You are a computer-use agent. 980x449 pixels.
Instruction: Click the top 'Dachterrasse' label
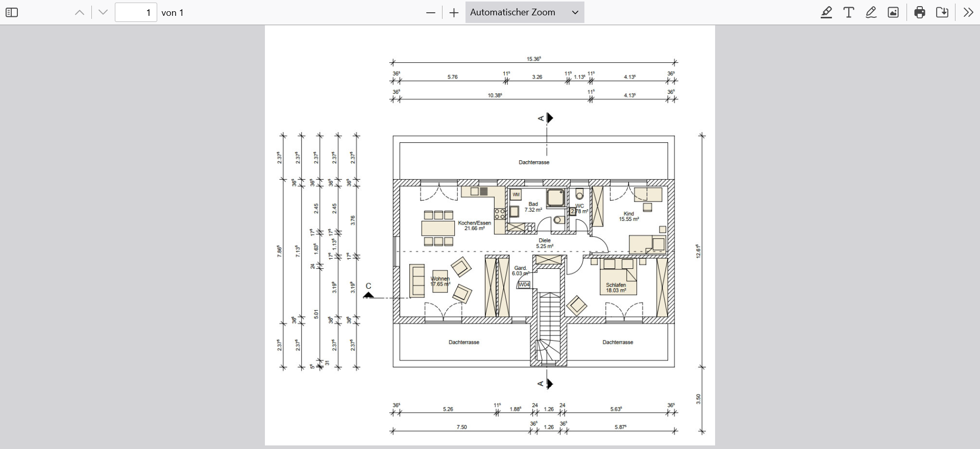coord(534,162)
